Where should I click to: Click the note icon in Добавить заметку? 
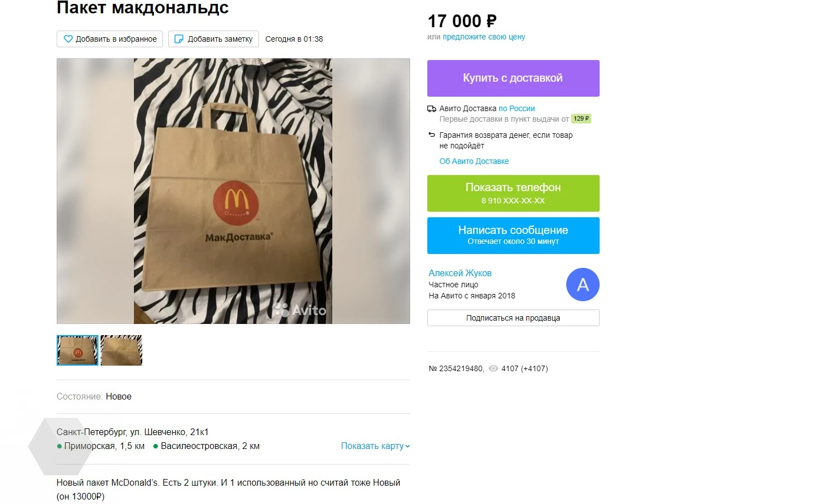pyautogui.click(x=179, y=39)
